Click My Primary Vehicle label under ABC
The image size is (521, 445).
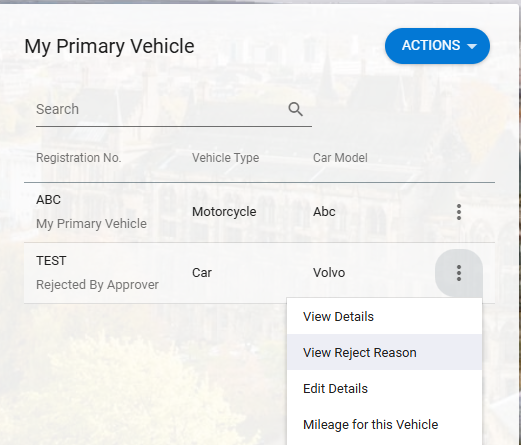pos(91,224)
